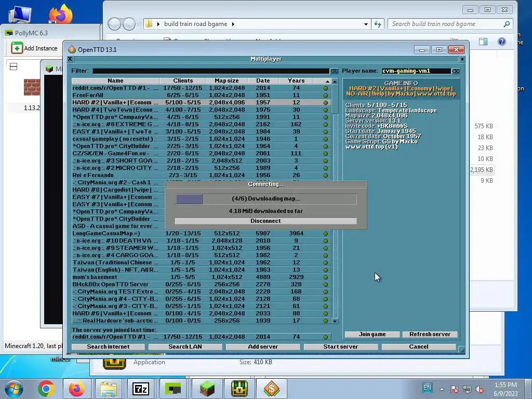Image resolution: width=532 pixels, height=399 pixels.
Task: Sort server list by Date column
Action: 263,81
